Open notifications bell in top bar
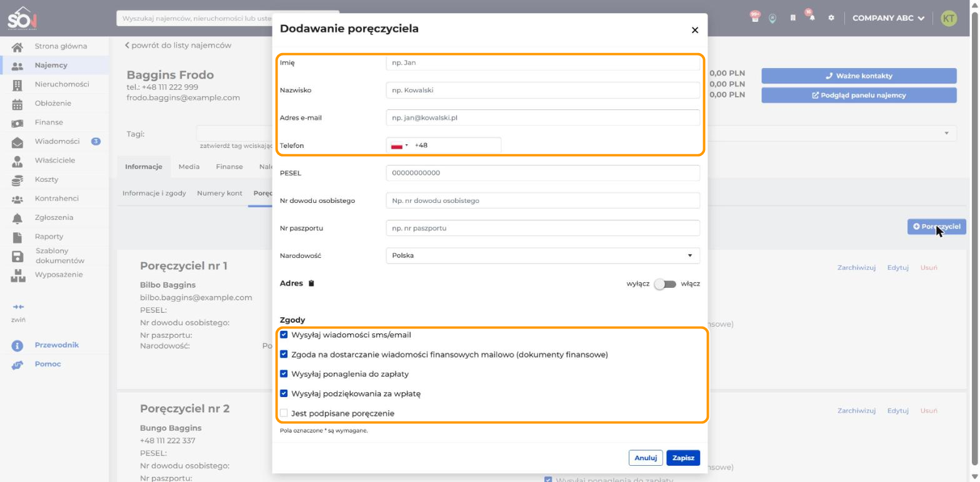 (812, 18)
